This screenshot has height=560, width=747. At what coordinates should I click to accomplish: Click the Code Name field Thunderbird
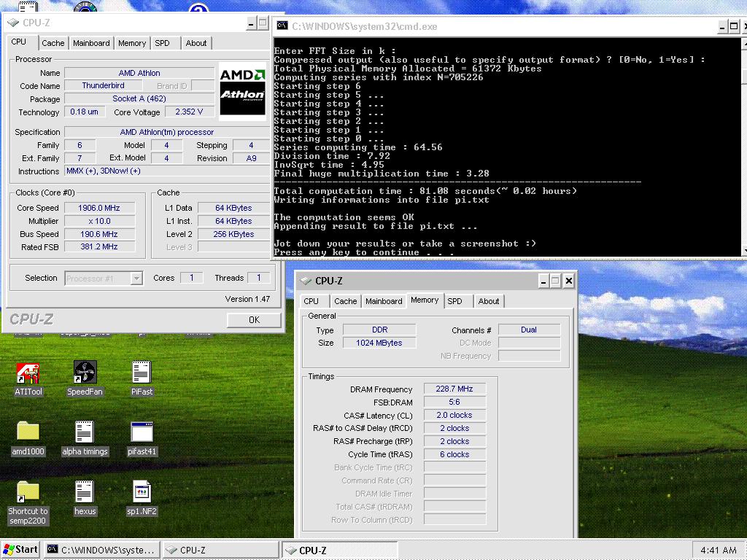(104, 86)
